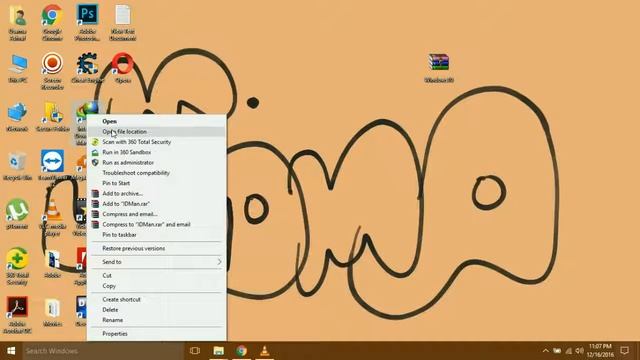Viewport: 640px width, 360px height.
Task: Choose Compress and email...
Action: point(157,214)
